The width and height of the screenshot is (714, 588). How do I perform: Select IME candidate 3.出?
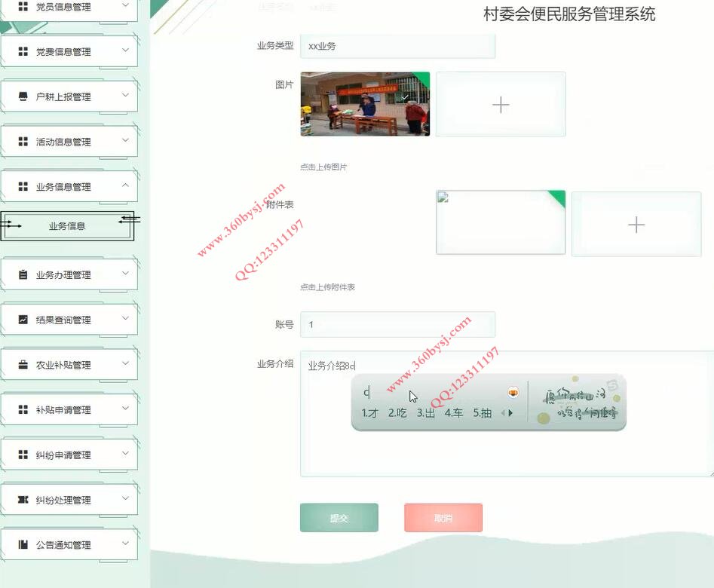click(426, 413)
